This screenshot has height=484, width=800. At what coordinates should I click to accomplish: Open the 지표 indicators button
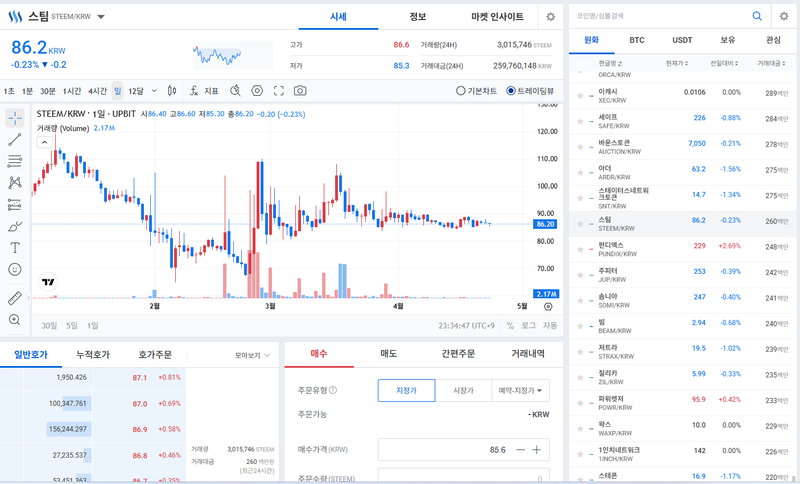point(205,91)
